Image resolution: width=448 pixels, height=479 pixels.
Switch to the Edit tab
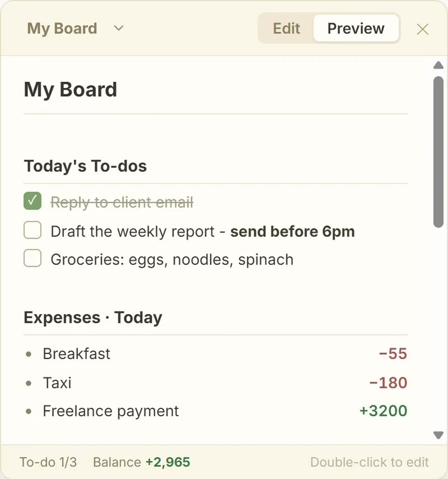[286, 28]
